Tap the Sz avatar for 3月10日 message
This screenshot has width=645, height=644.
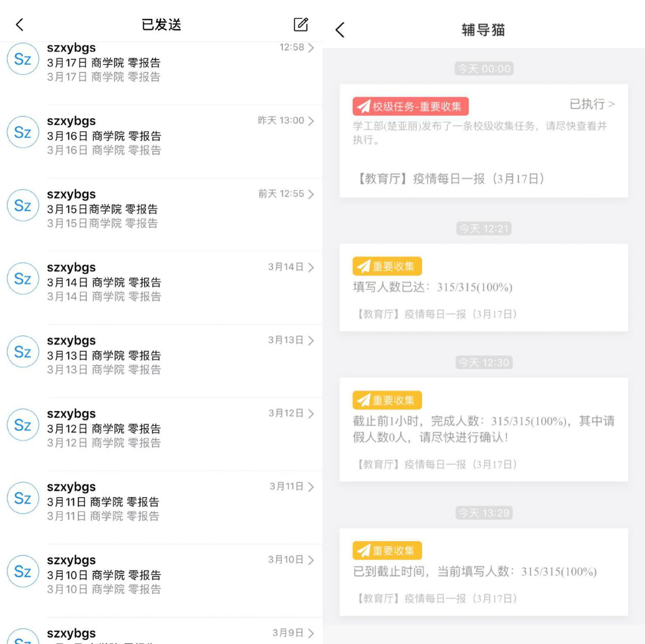(x=22, y=571)
